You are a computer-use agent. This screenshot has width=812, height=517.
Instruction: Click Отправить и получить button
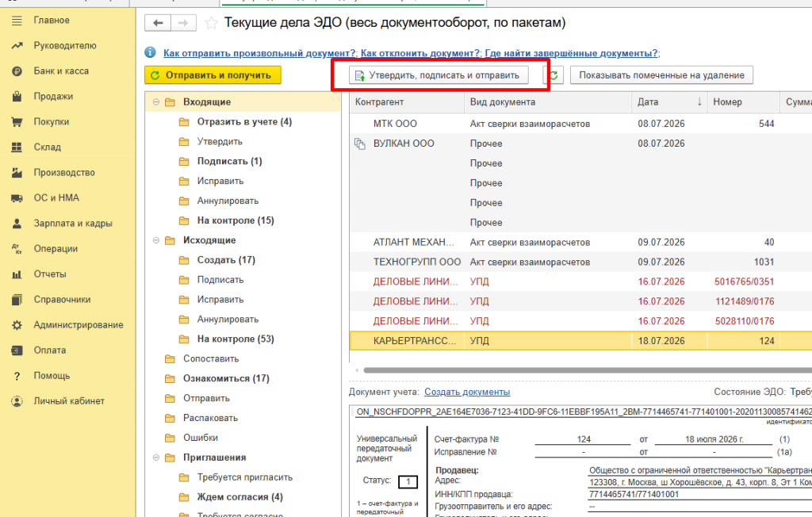(213, 75)
